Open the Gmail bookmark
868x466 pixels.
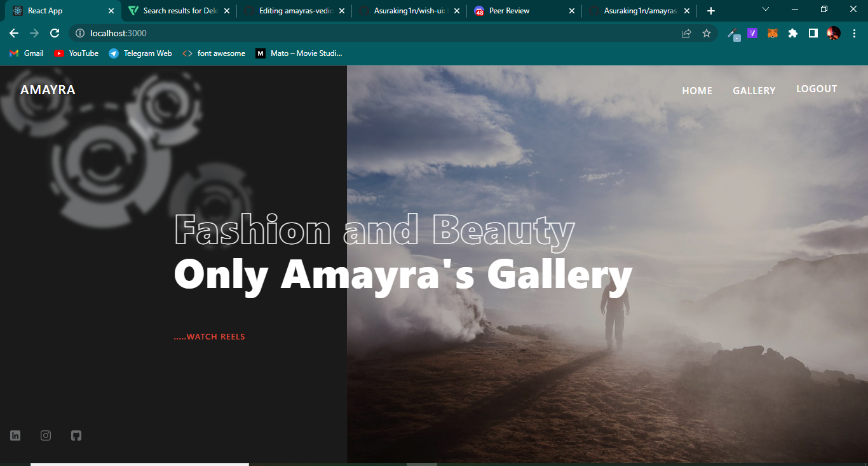click(27, 53)
